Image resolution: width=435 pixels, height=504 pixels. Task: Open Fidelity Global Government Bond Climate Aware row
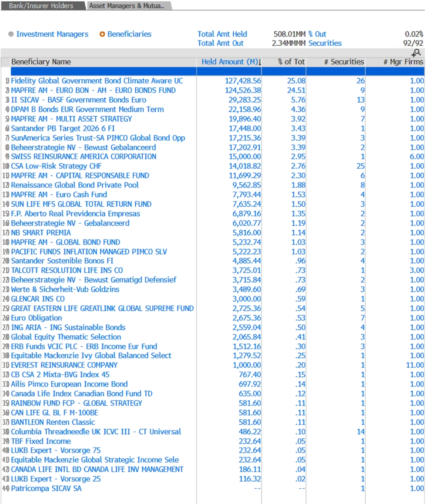[97, 81]
